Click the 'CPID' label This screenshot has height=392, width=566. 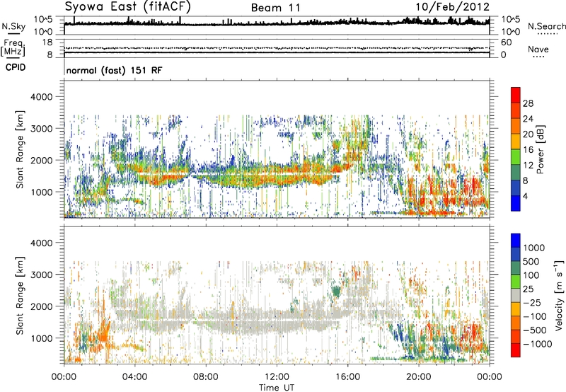coord(16,67)
